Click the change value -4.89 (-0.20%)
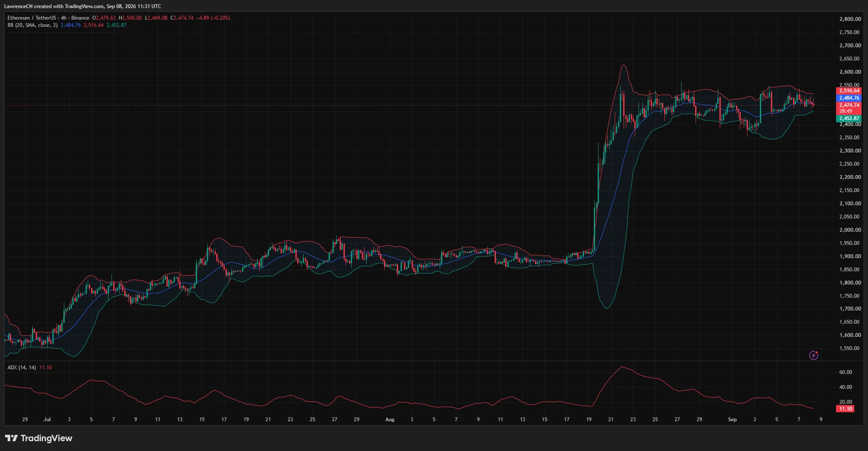 [213, 18]
